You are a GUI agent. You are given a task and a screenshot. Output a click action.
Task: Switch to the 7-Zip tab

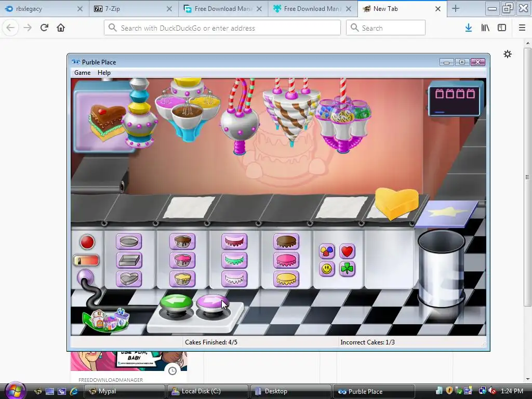134,9
